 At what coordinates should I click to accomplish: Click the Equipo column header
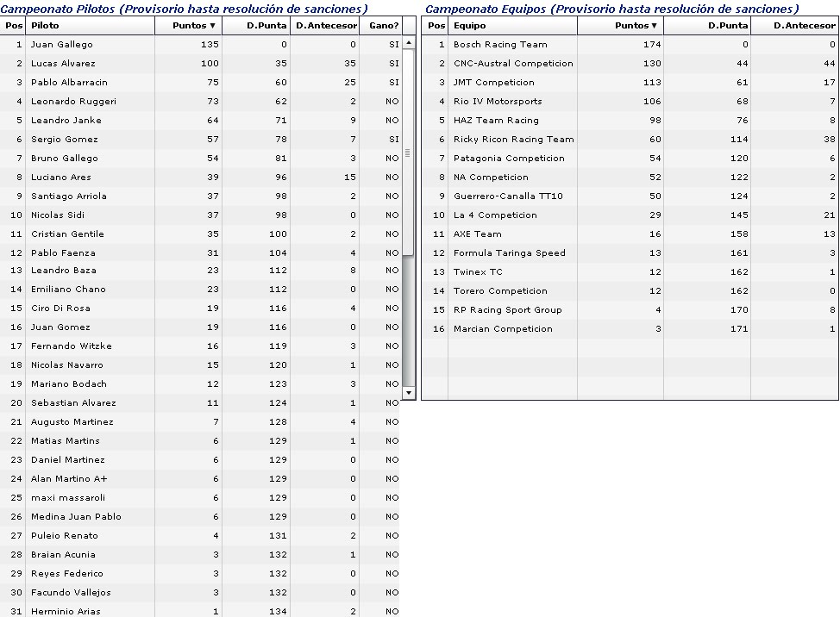click(x=512, y=26)
